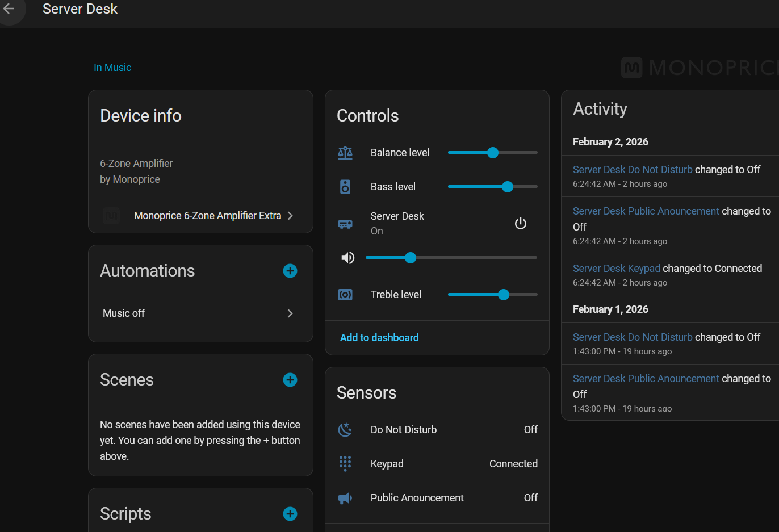Open first Server Desk Do Not Disturb activity link

tap(633, 170)
